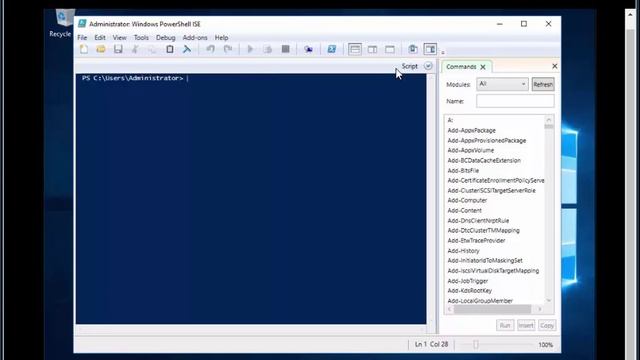640x360 pixels.
Task: Open the Recycle Bin on desktop
Action: pyautogui.click(x=62, y=22)
